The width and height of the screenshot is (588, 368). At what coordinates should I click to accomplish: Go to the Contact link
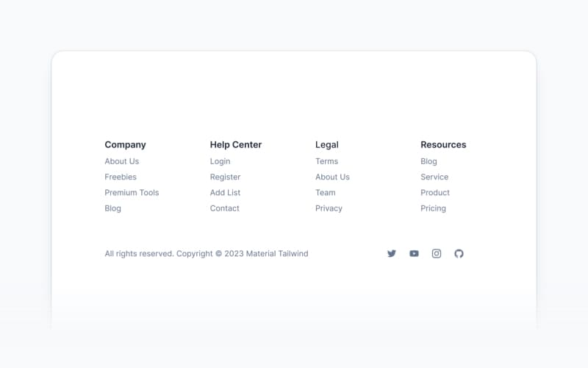click(x=224, y=208)
